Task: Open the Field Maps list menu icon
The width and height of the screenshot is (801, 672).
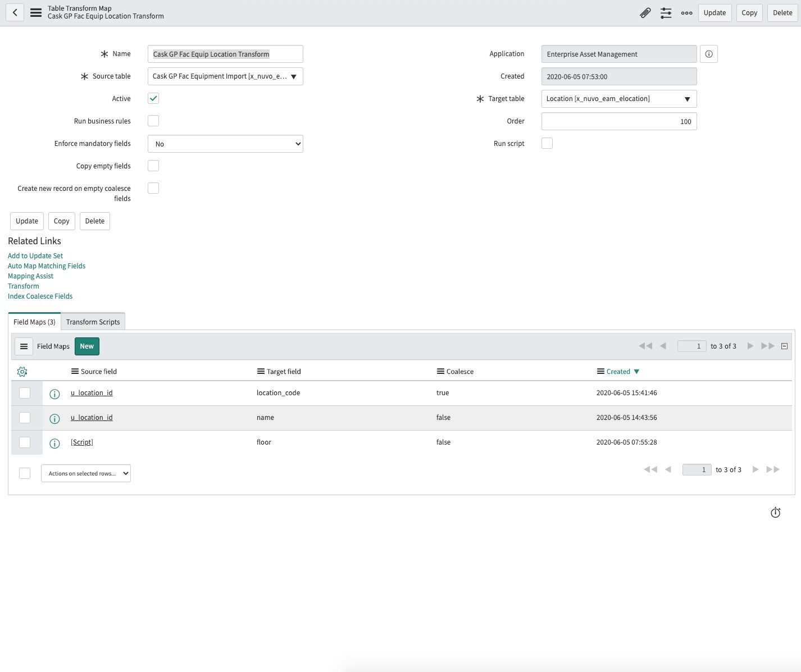Action: (x=24, y=346)
